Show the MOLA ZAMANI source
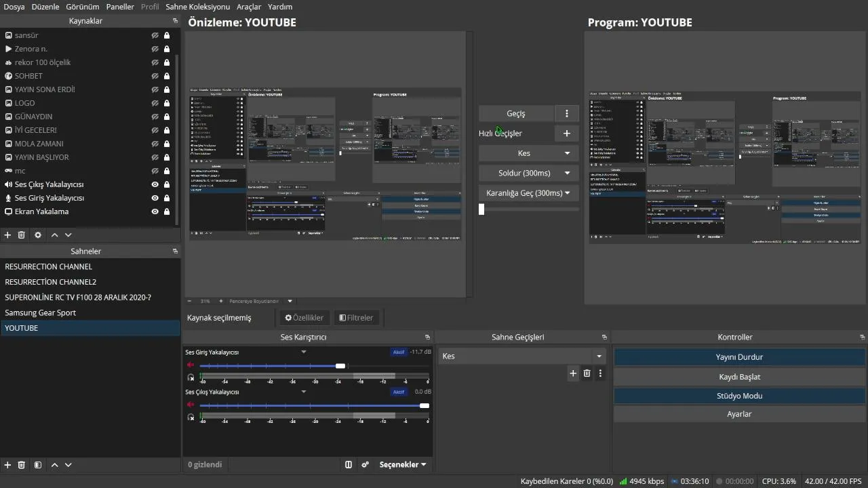The height and width of the screenshot is (488, 868). (x=155, y=144)
